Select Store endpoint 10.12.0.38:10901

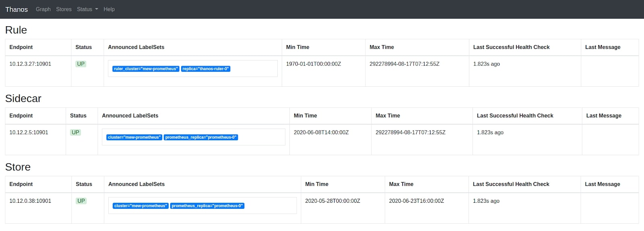[30, 201]
